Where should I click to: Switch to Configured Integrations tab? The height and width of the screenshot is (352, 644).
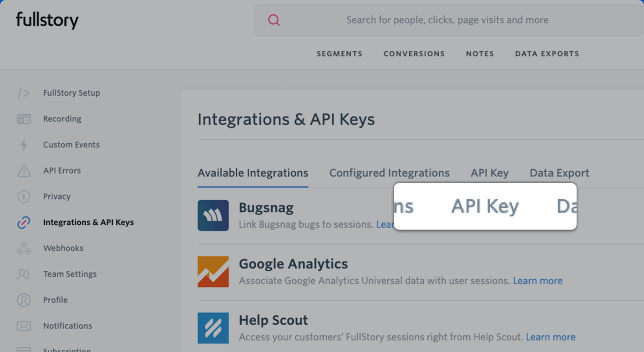(x=389, y=173)
